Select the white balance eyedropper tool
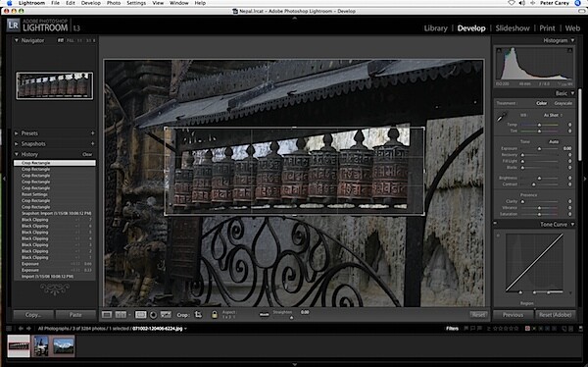This screenshot has width=588, height=367. coord(502,117)
